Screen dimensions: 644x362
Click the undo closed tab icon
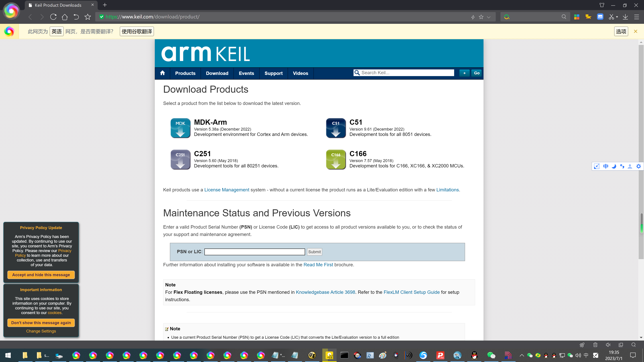[76, 17]
